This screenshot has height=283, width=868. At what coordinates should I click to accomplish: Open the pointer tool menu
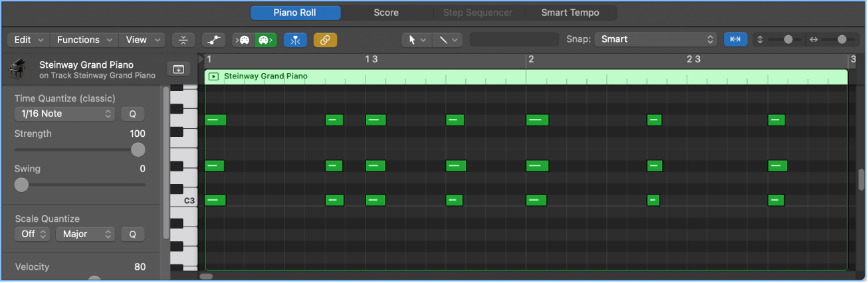pyautogui.click(x=417, y=40)
